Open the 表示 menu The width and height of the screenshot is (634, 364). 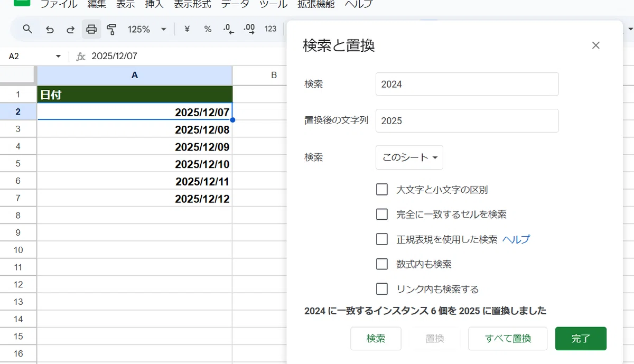(x=126, y=4)
